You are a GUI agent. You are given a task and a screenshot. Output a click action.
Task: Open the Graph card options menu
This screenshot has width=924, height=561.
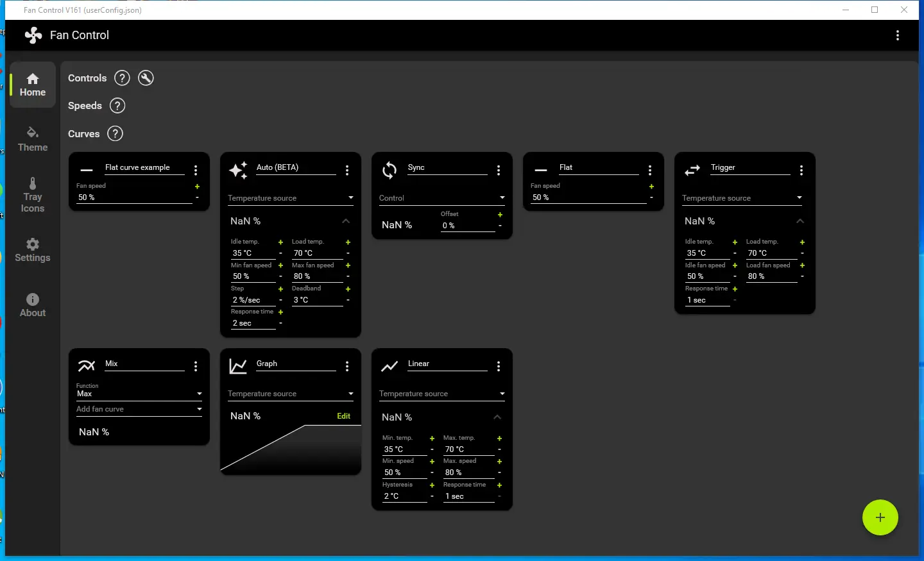tap(347, 366)
